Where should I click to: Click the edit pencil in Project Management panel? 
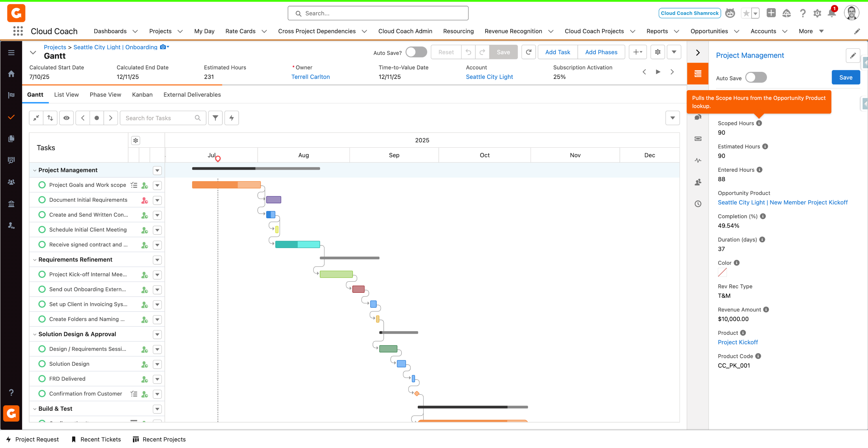coord(853,56)
